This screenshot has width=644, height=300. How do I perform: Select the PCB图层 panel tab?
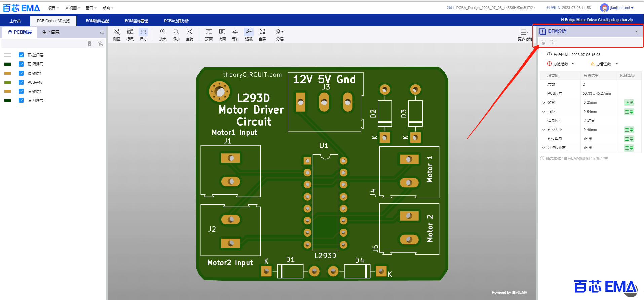point(20,32)
